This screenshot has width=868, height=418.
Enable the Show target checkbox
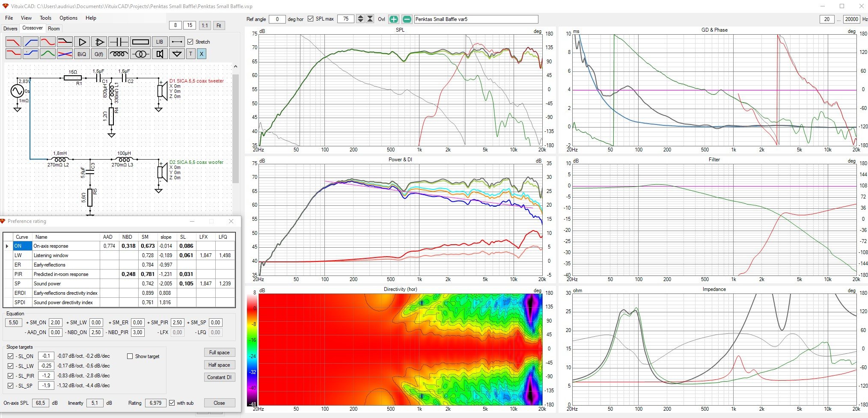point(130,356)
